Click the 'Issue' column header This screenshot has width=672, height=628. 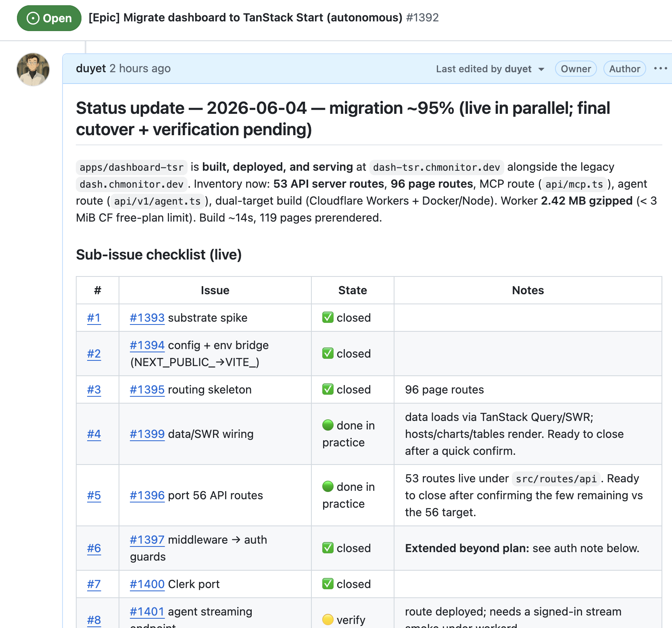(215, 291)
